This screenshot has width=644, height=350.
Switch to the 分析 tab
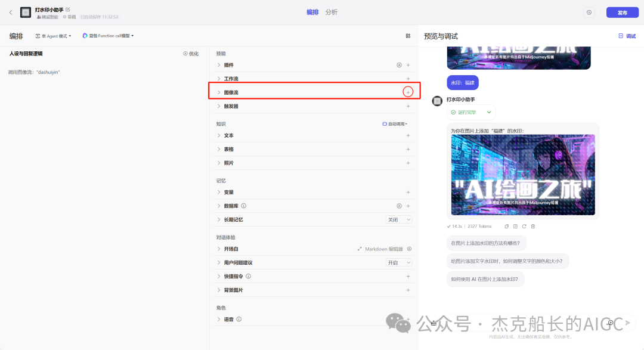tap(332, 13)
